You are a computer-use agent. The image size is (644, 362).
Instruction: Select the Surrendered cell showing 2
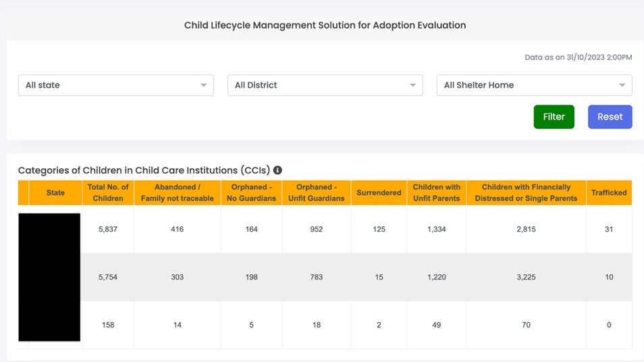(379, 325)
